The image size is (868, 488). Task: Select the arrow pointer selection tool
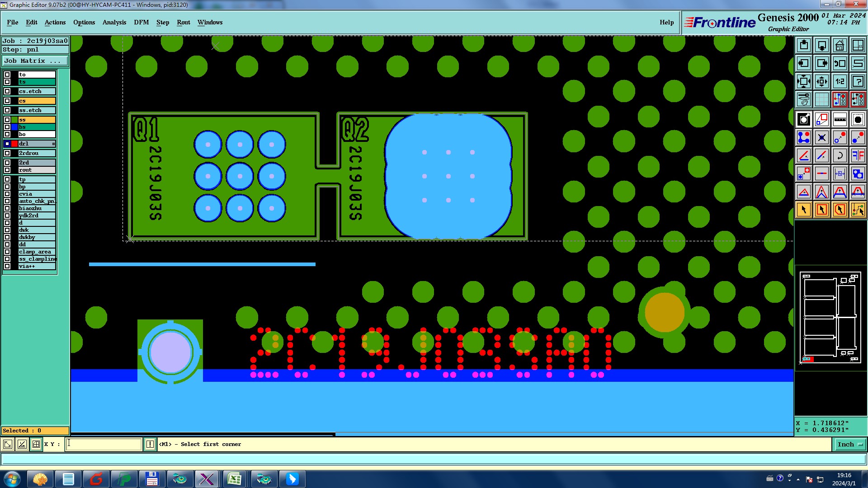pos(804,210)
